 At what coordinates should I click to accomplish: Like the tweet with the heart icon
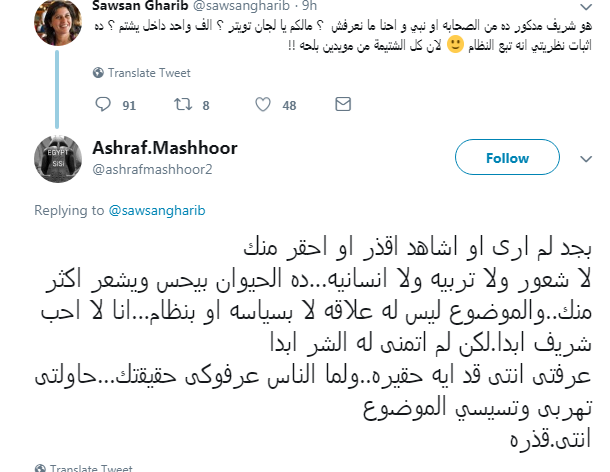tap(263, 105)
